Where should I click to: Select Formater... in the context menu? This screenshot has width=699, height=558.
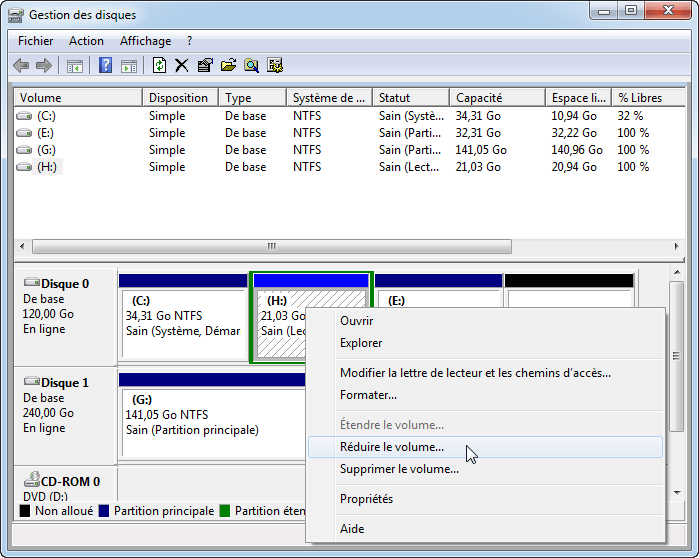coord(368,395)
